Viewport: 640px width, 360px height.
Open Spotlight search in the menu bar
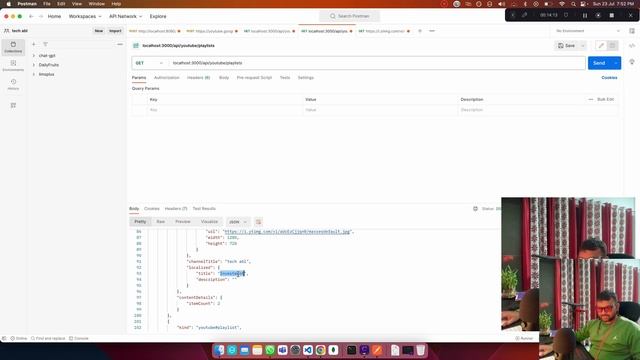point(573,4)
